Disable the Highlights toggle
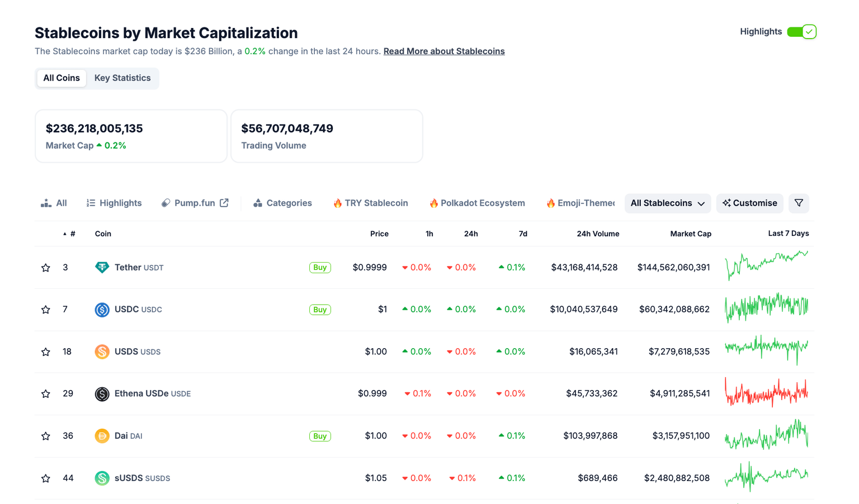 [801, 32]
